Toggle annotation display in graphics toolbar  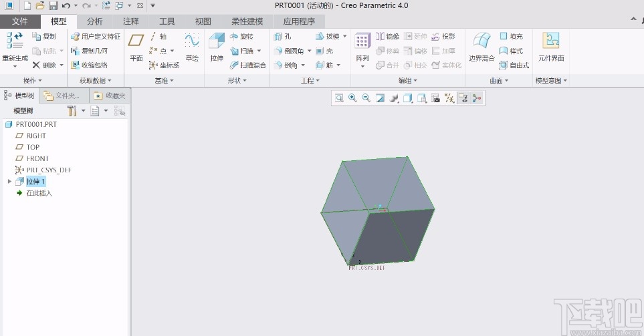click(x=463, y=98)
